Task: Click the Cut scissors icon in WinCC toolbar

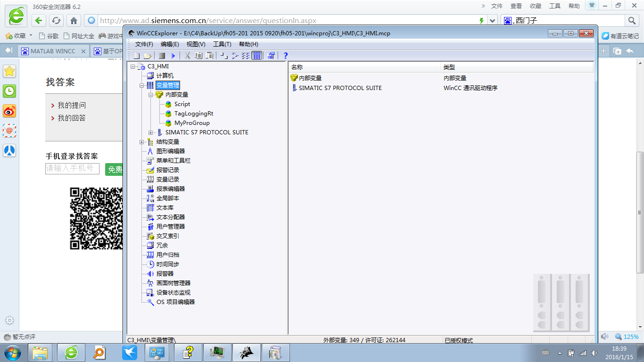Action: point(187,56)
